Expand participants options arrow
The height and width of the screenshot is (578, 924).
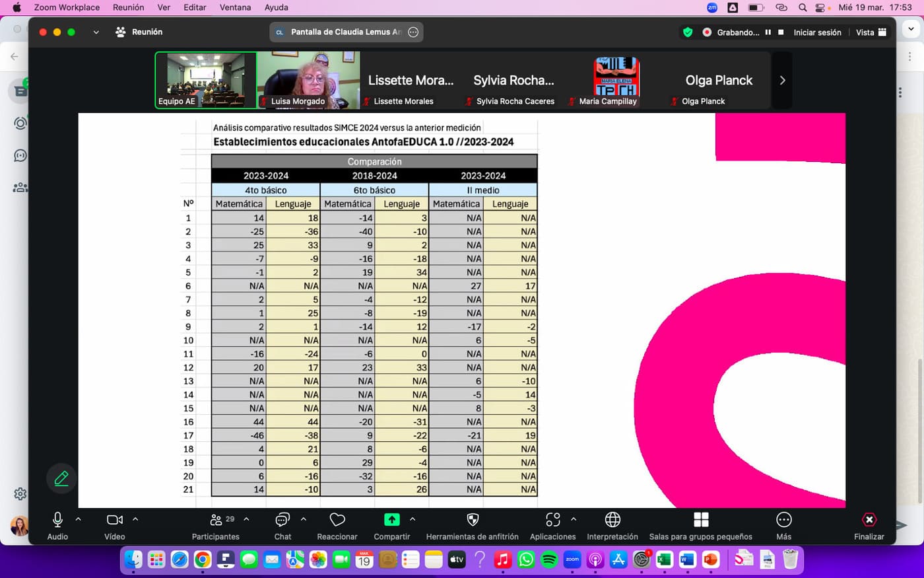pos(246,519)
